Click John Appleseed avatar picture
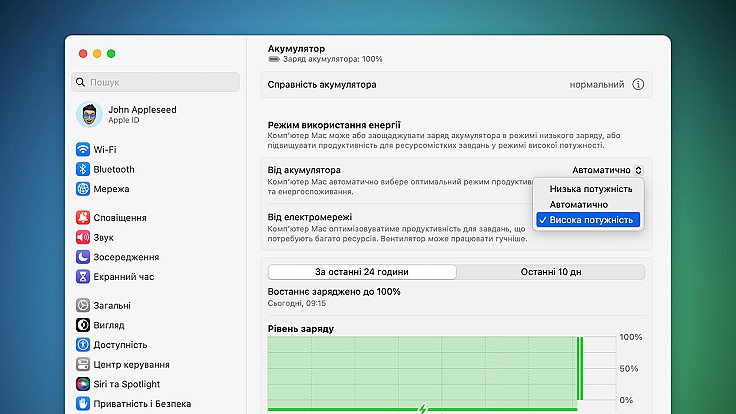The width and height of the screenshot is (736, 414). click(89, 114)
